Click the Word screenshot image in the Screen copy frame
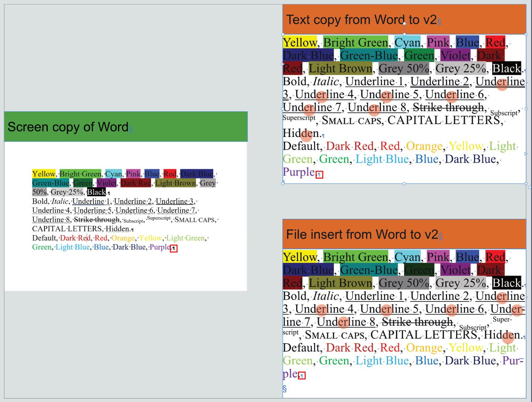This screenshot has height=402, width=532. [126, 216]
